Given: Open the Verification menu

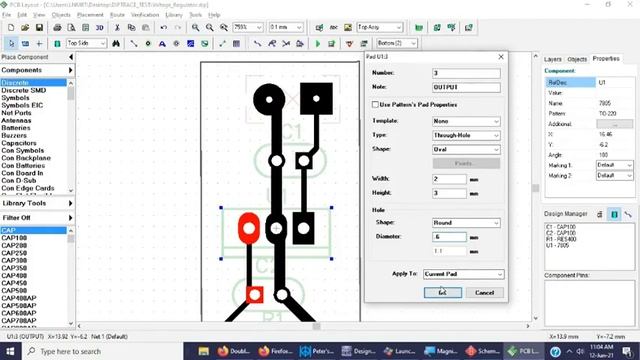Looking at the screenshot, I should coord(145,15).
